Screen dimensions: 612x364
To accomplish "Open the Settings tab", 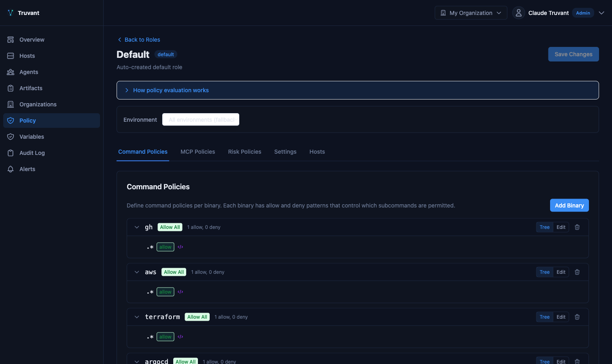I will point(285,152).
